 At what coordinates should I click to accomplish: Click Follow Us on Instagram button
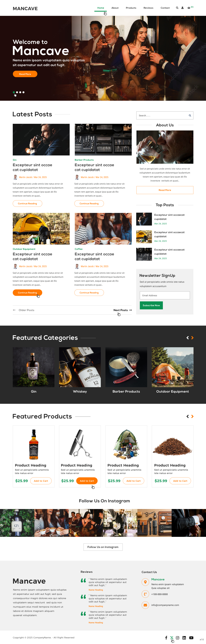[103, 547]
